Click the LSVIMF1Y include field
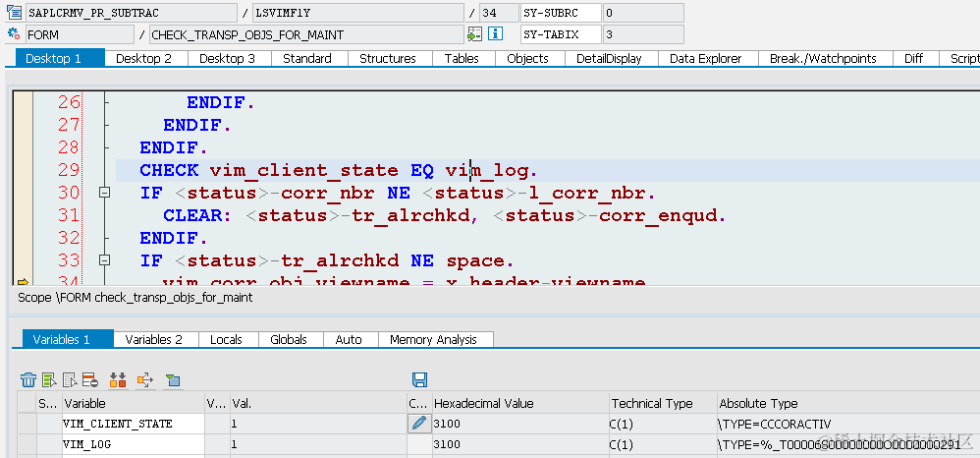 tap(358, 13)
